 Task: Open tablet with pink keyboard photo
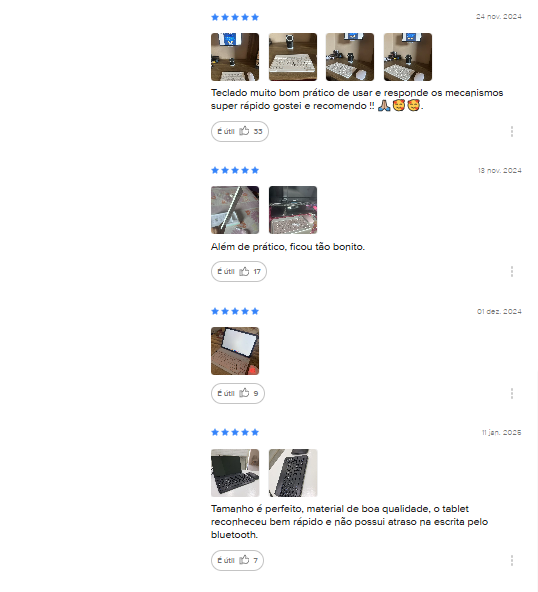(235, 351)
